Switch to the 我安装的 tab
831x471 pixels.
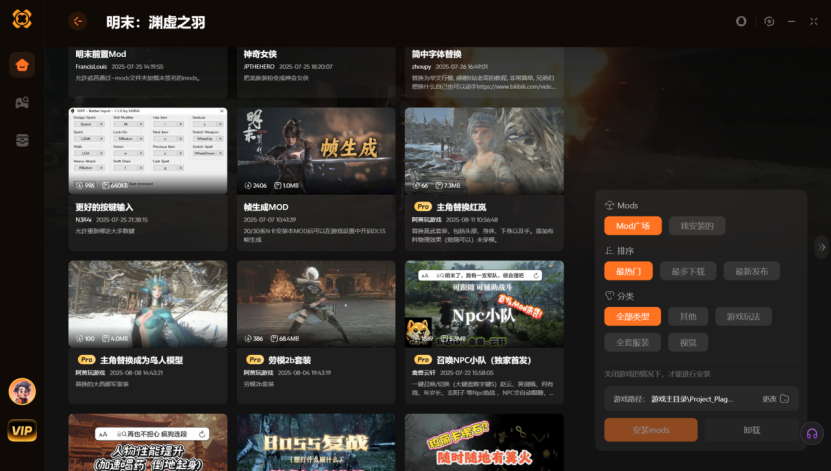tap(697, 226)
